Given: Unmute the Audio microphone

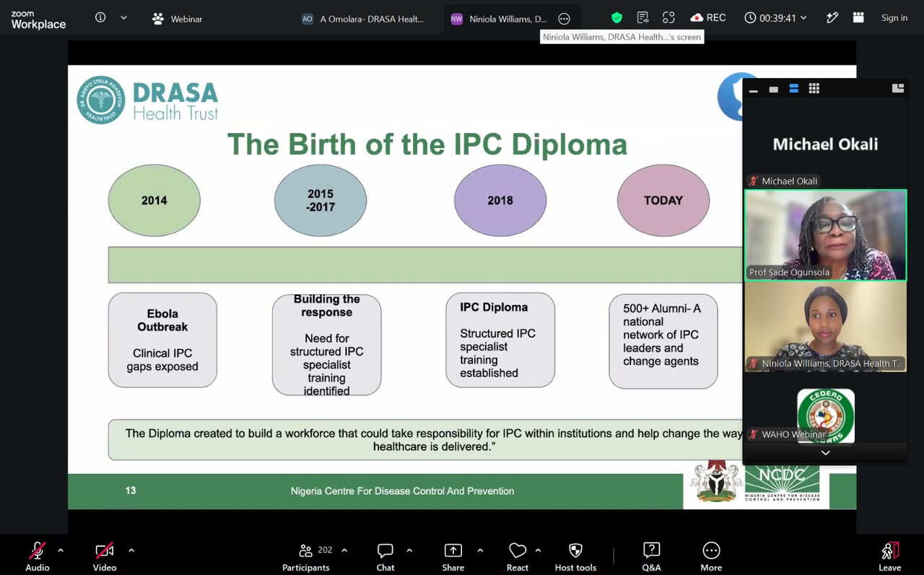Looking at the screenshot, I should [x=38, y=557].
